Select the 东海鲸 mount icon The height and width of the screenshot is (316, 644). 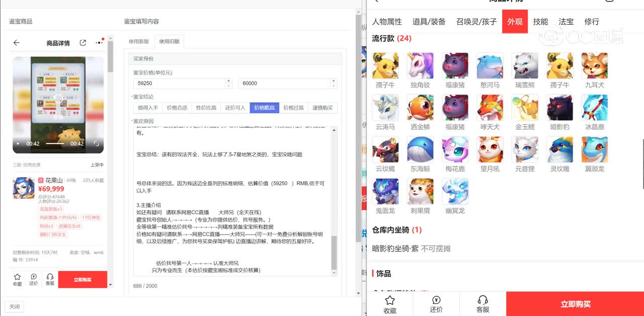click(420, 149)
